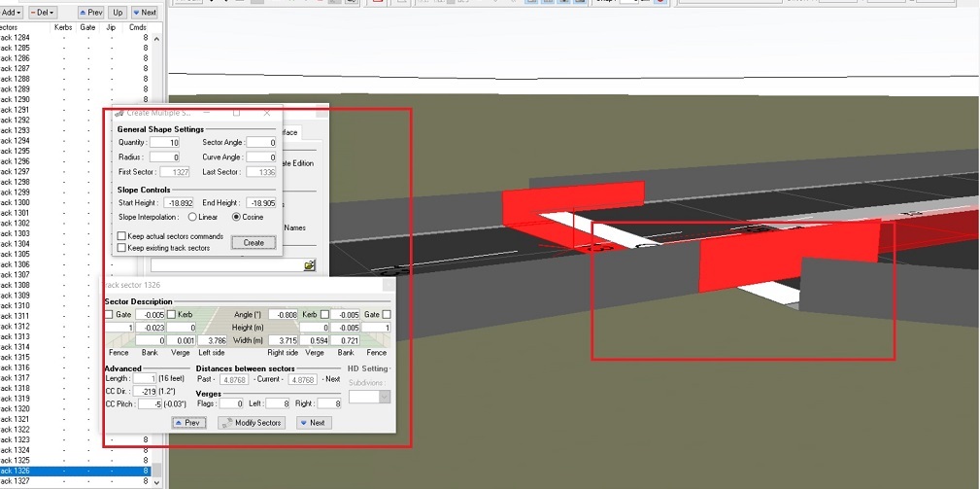Open the Del dropdown menu
This screenshot has height=489, width=980.
coord(43,13)
